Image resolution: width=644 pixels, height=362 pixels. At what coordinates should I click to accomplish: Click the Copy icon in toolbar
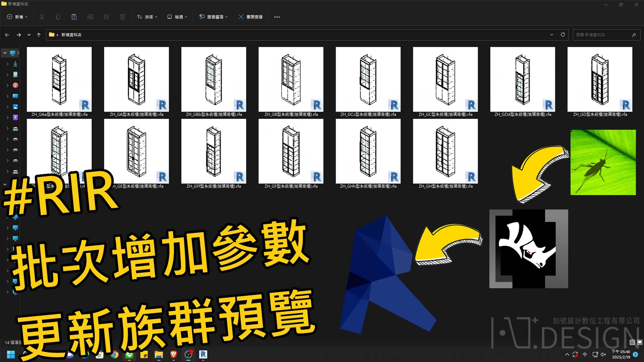click(x=58, y=17)
